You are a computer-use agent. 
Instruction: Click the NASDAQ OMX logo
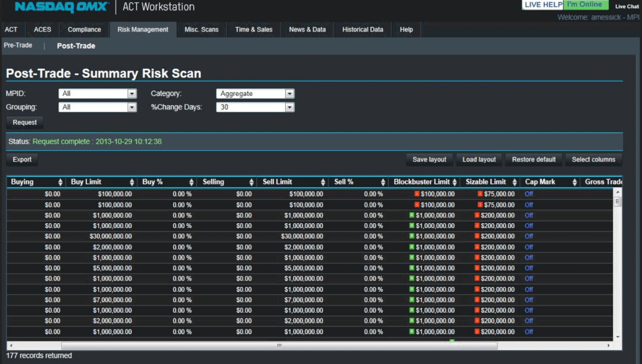pyautogui.click(x=62, y=7)
